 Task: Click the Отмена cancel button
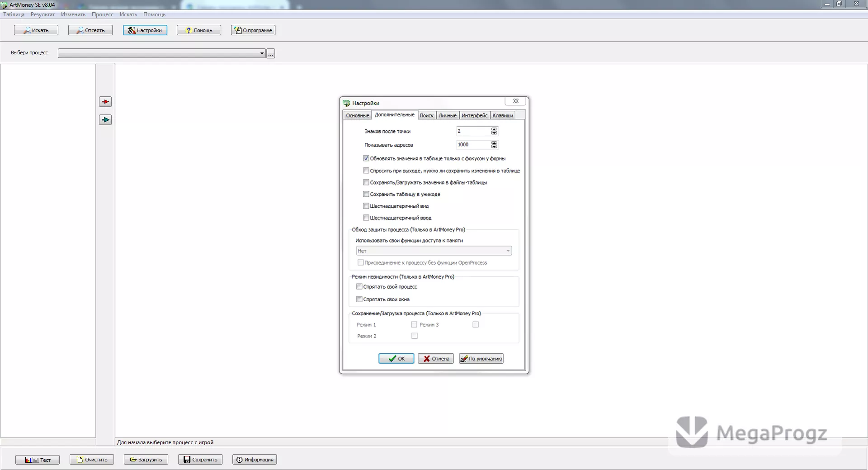coord(436,358)
